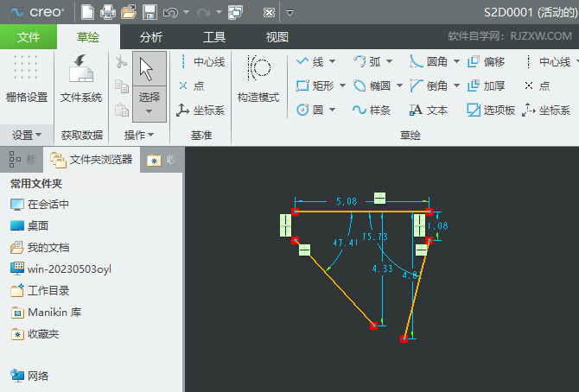579x392 pixels.
Task: Expand the 设置 group dropdown
Action: (x=27, y=135)
